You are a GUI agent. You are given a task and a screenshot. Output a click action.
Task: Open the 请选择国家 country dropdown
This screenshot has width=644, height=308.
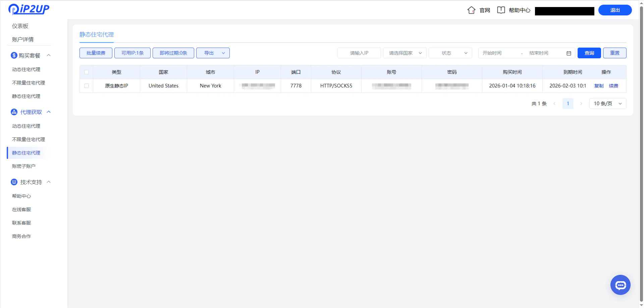pyautogui.click(x=405, y=53)
